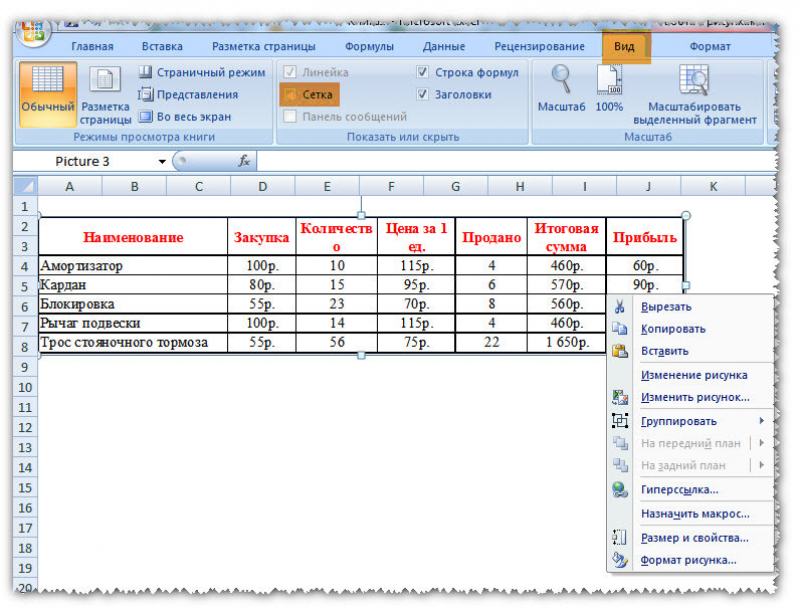800x614 pixels.
Task: Select row 10 header
Action: pyautogui.click(x=25, y=387)
